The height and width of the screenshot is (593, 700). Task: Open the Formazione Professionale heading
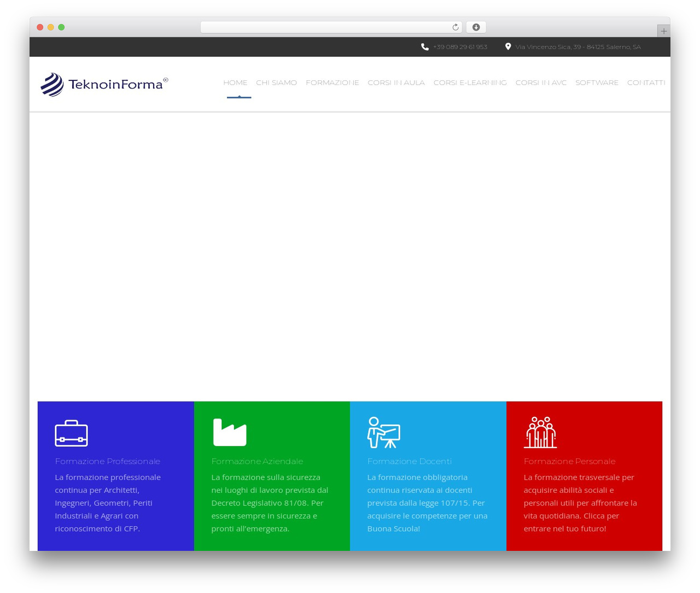108,461
